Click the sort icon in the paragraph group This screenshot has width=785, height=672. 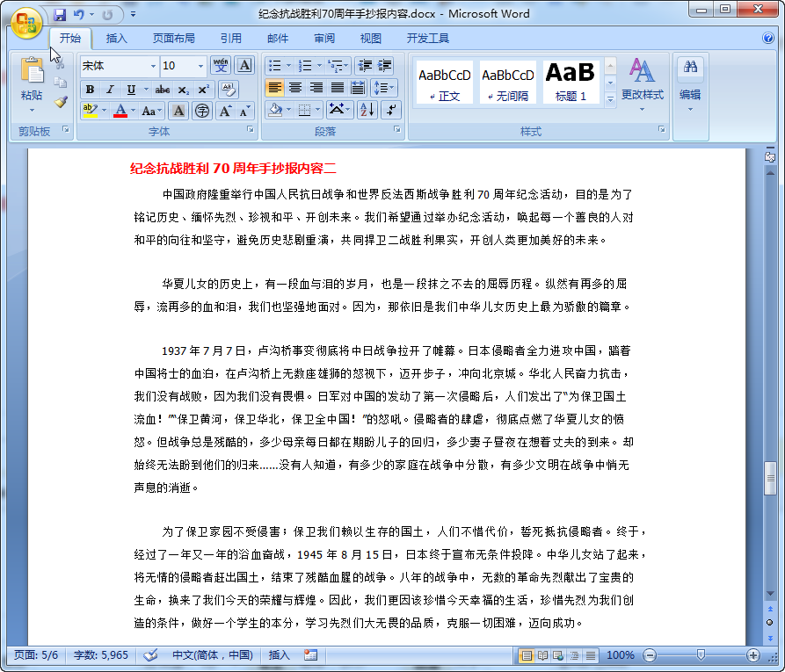[366, 109]
